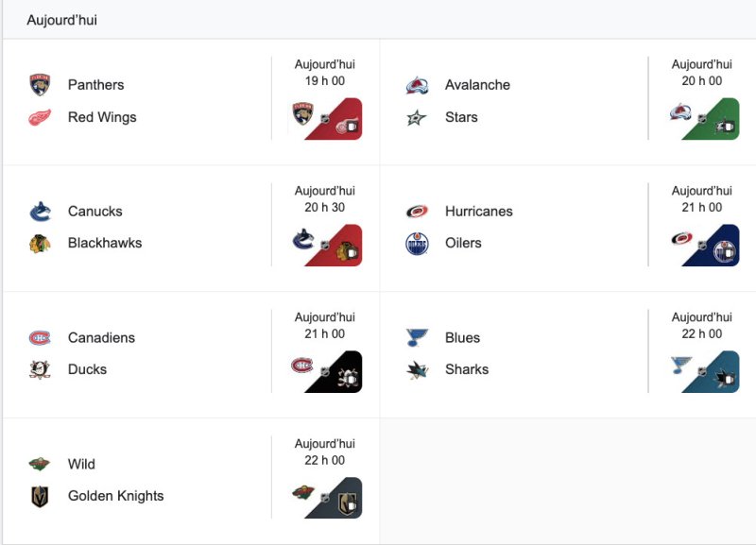Click the Aujourd'hui section header
This screenshot has width=756, height=545.
[61, 20]
